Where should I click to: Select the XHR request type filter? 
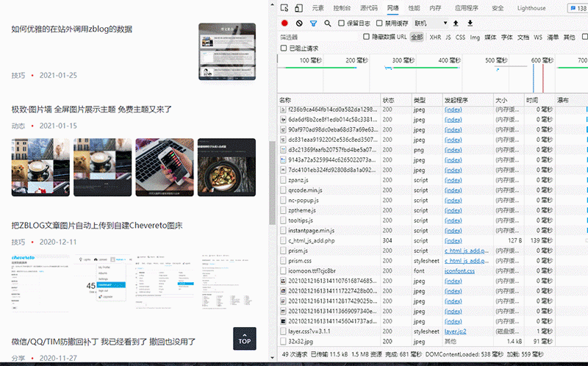[x=435, y=37]
